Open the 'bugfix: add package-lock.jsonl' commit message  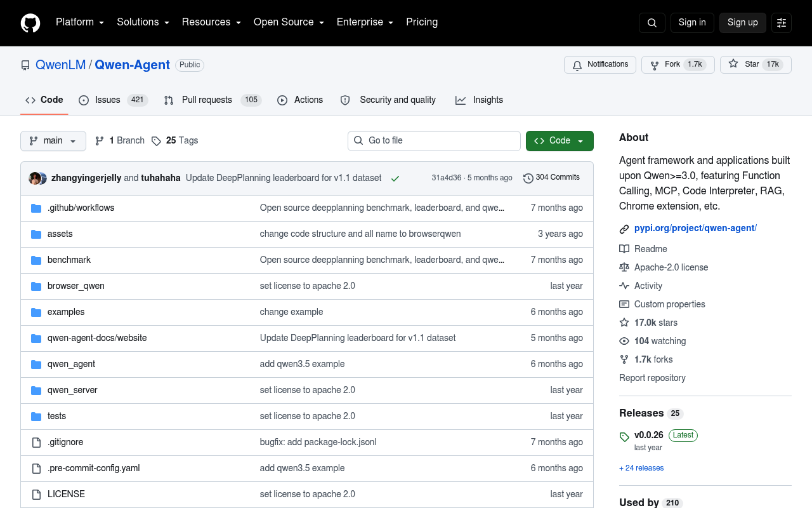pyautogui.click(x=318, y=443)
